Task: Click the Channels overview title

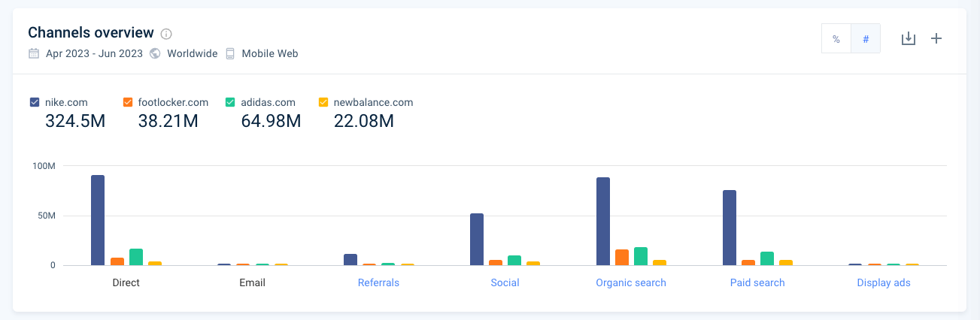Action: [x=91, y=33]
